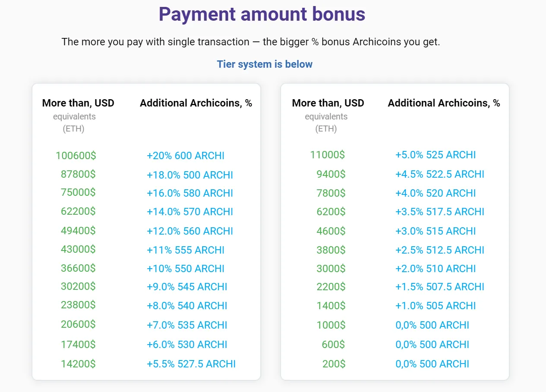Click the +18.0% 500 ARCHI bonus
The height and width of the screenshot is (392, 546).
[190, 175]
